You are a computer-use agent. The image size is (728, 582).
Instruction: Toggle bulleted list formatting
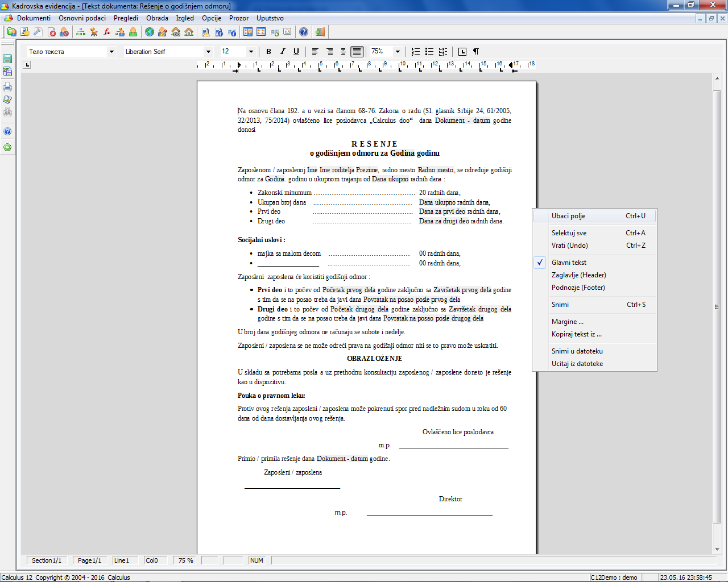coord(429,51)
